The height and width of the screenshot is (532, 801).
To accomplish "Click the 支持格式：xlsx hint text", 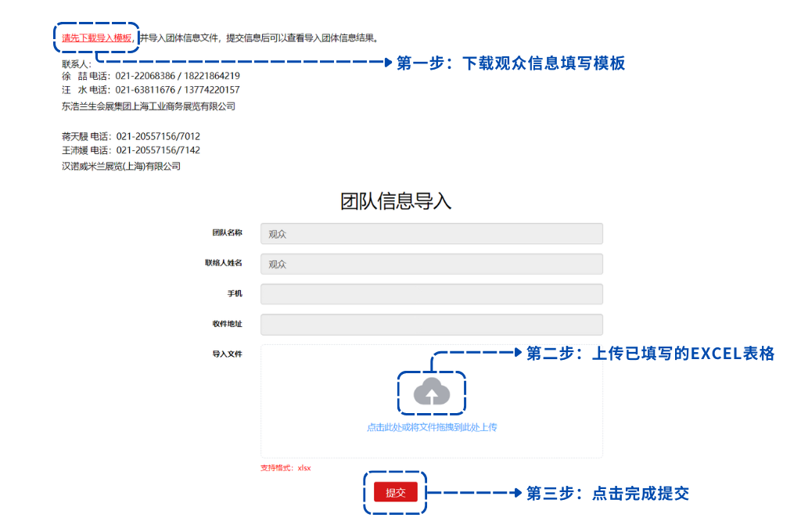I will (x=286, y=468).
